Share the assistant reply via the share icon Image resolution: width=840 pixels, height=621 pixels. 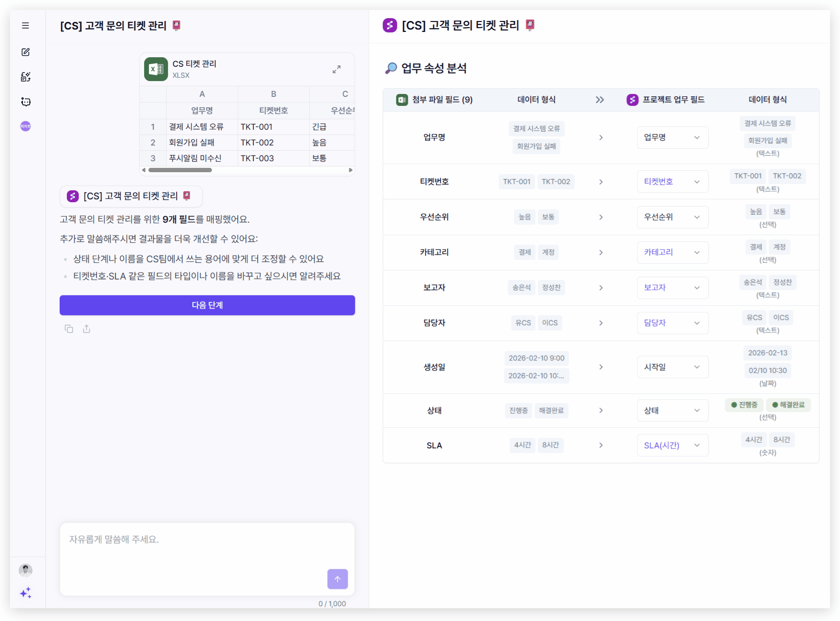(86, 329)
